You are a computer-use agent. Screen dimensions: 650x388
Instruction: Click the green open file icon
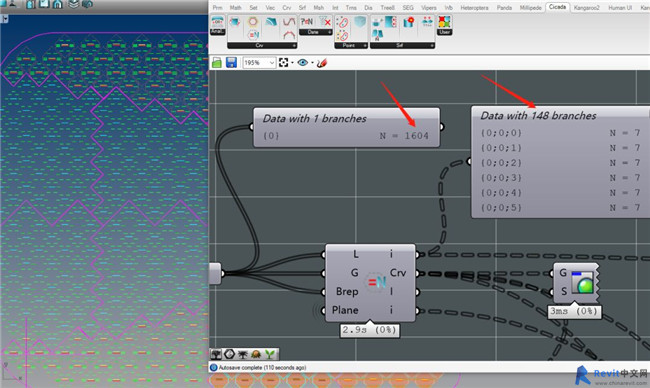click(x=217, y=63)
